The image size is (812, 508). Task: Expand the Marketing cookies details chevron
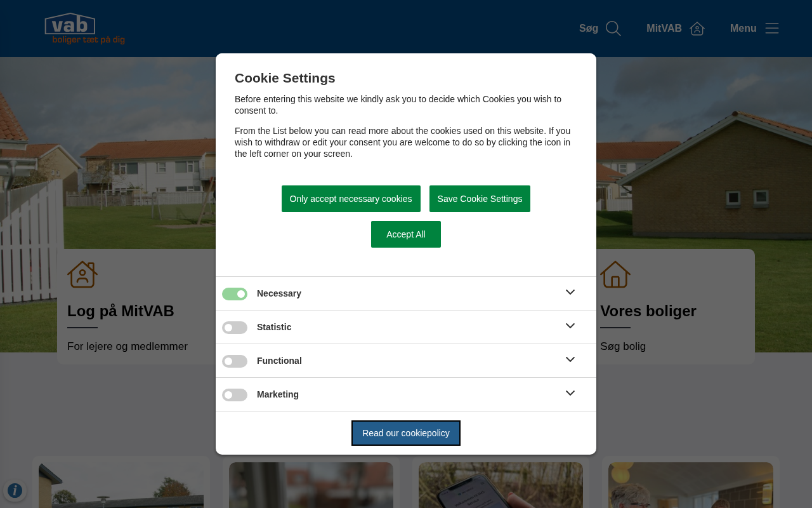(x=570, y=393)
